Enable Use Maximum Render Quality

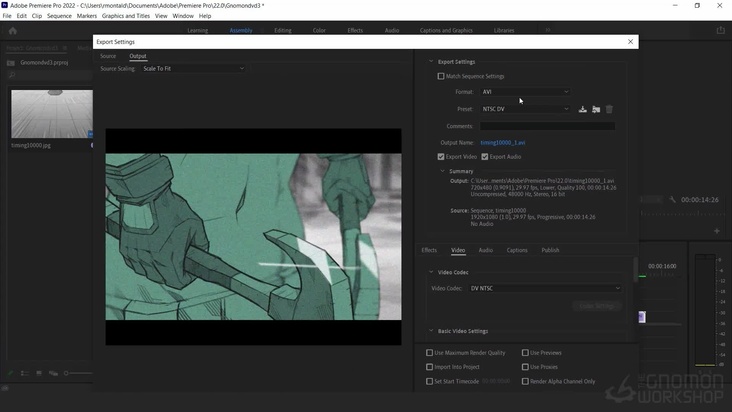pos(429,353)
